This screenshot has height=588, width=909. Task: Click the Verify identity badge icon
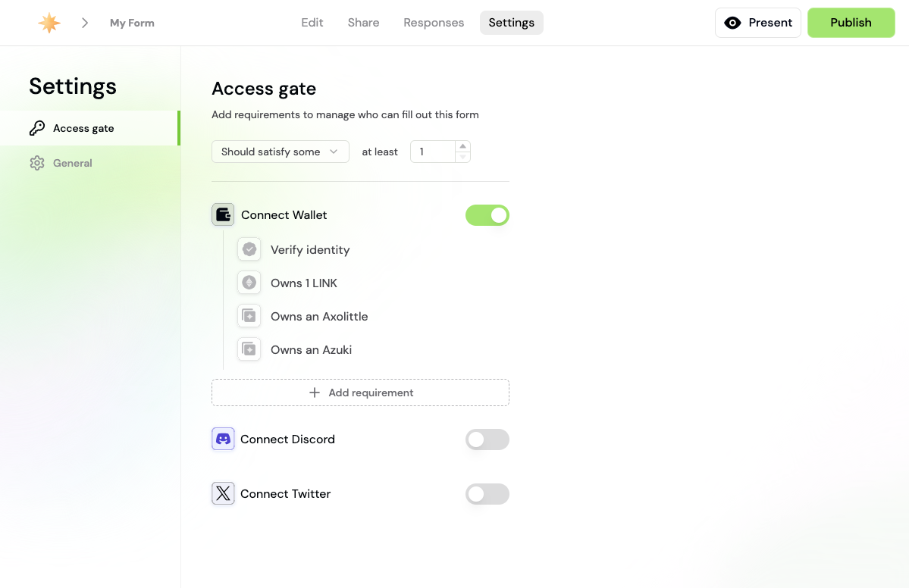click(249, 249)
